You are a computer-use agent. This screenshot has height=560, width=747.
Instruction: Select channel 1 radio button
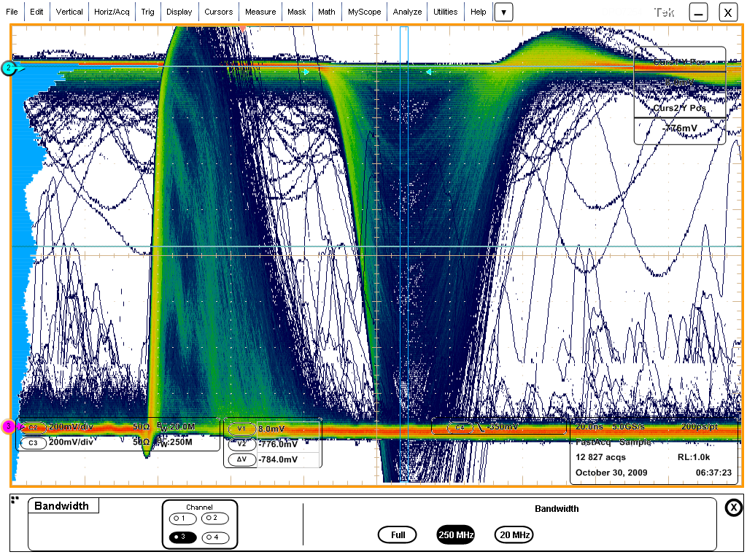(182, 518)
